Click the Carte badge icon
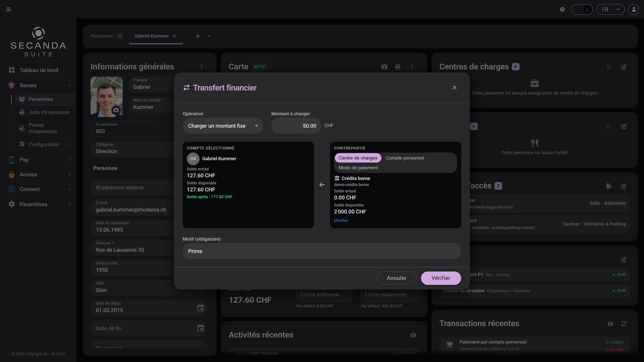Screen dimensions: 644x362 pyautogui.click(x=384, y=67)
